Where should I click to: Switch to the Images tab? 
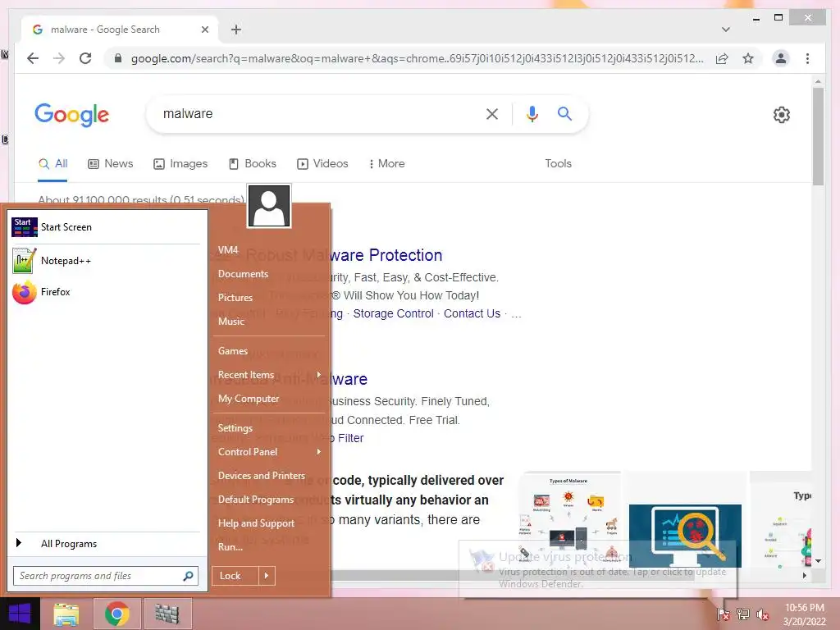180,164
